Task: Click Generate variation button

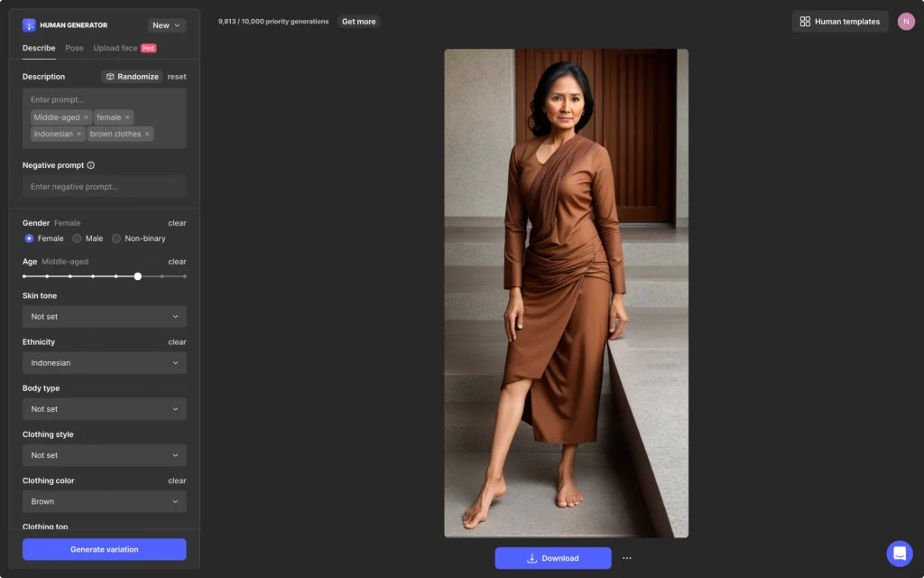Action: [105, 549]
